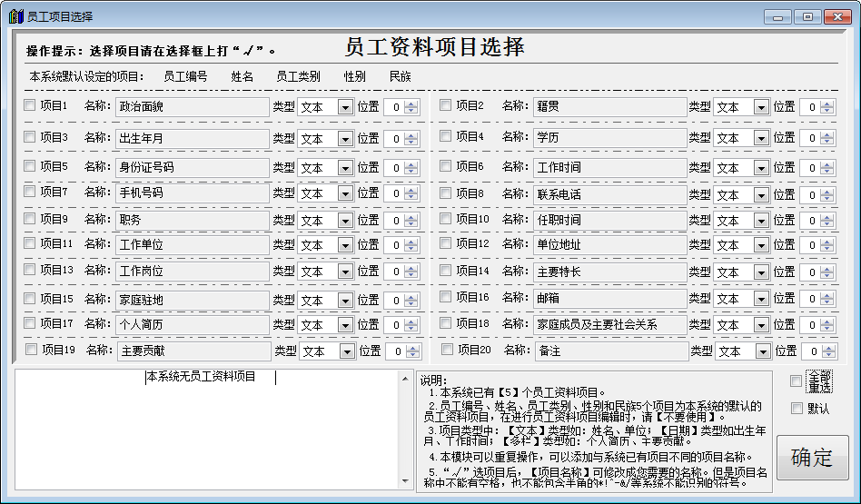Click the scroll-up arrow of the list box
Screen dimensions: 861x504
(x=405, y=379)
